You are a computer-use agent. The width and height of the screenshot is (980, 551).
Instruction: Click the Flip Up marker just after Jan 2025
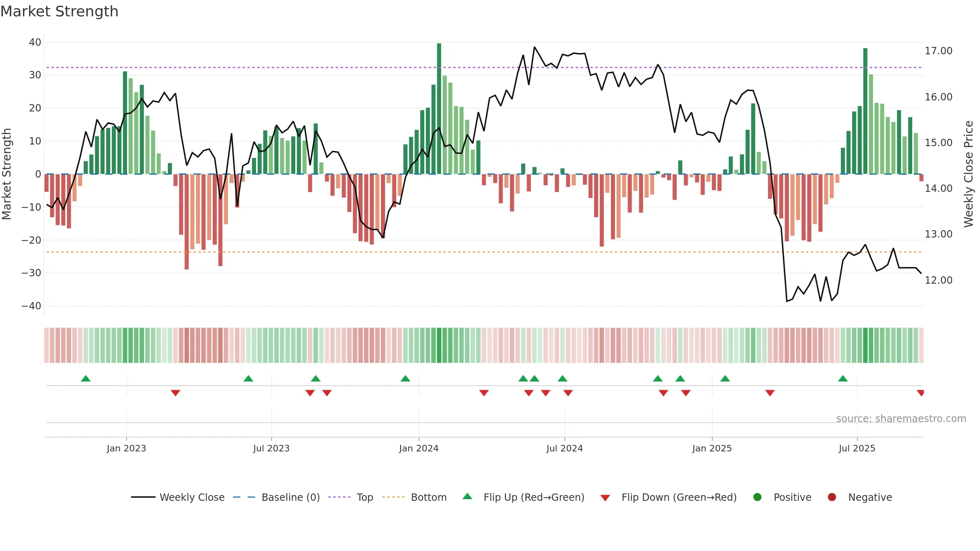coord(725,379)
